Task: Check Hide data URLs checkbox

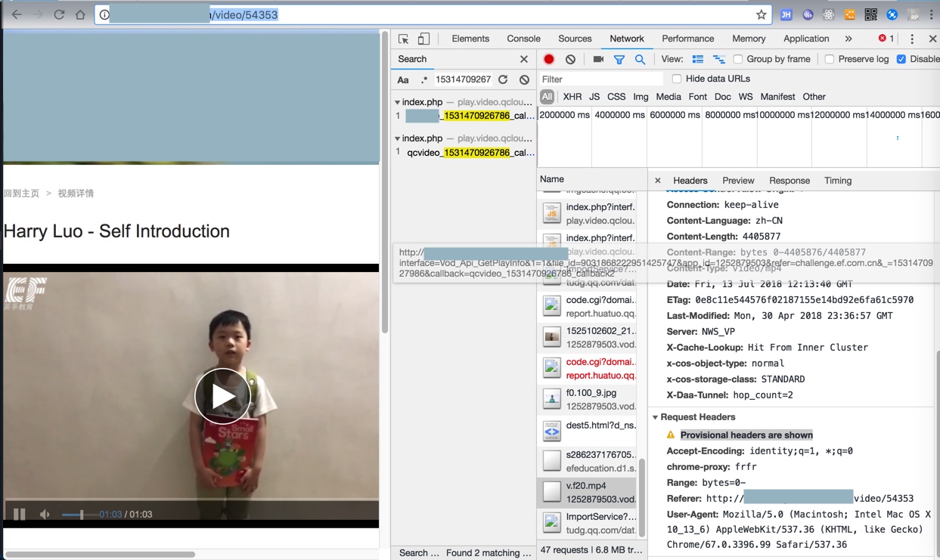Action: point(677,79)
